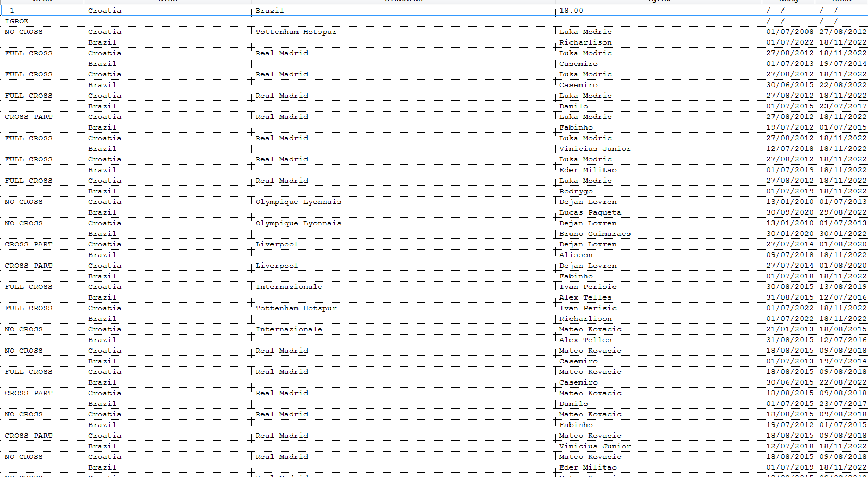Click end date 27/08/2012 in the Tottenham row
The image size is (868, 477).
[x=843, y=32]
